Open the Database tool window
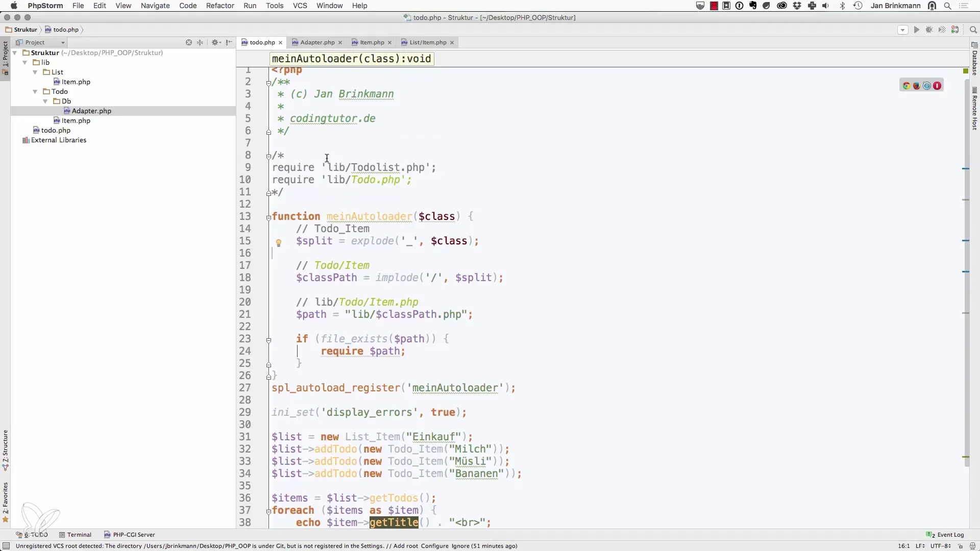Viewport: 980px width, 551px height. tap(974, 59)
